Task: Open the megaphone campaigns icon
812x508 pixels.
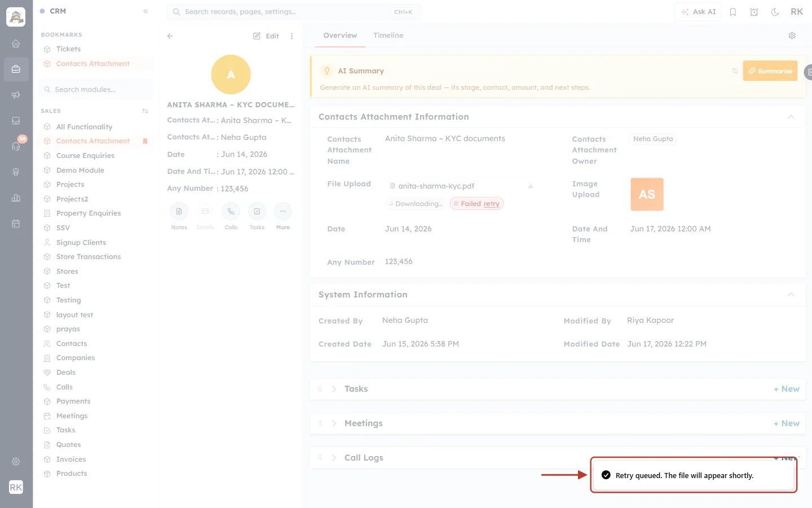Action: (16, 95)
